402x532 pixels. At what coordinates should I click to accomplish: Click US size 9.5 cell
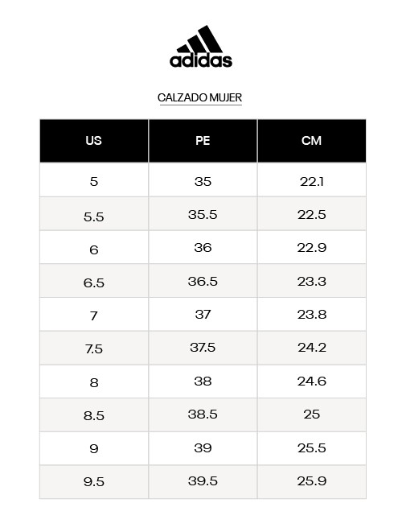click(x=94, y=482)
